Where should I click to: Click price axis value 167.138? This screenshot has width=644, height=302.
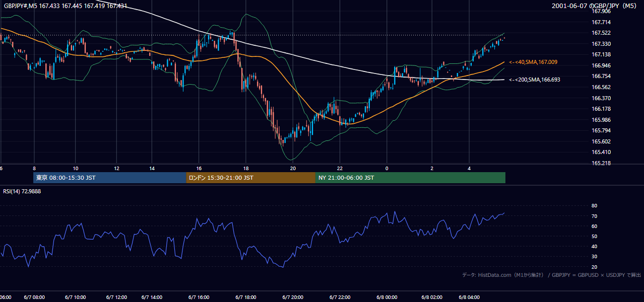pos(601,54)
